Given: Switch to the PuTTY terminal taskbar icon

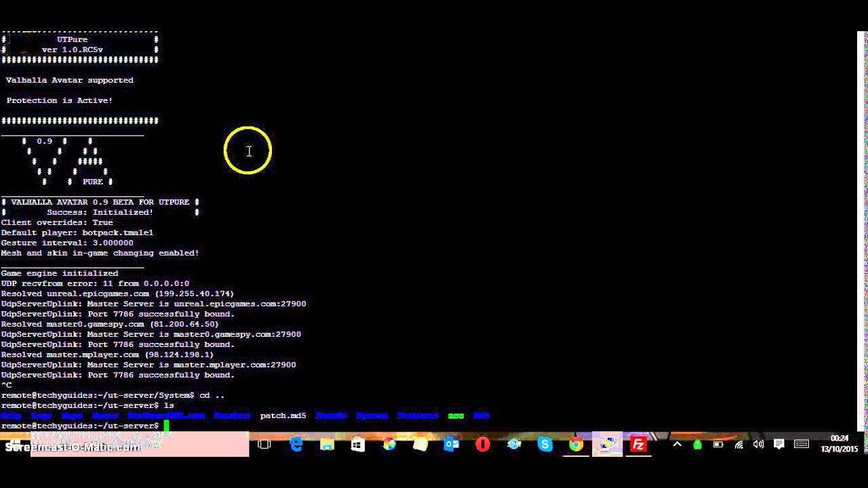Looking at the screenshot, I should pyautogui.click(x=607, y=445).
